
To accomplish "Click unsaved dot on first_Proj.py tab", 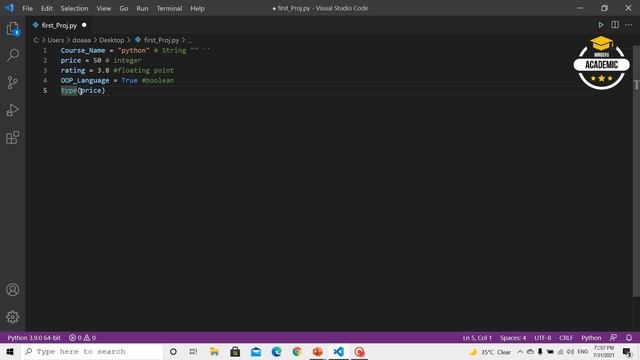I will [84, 25].
